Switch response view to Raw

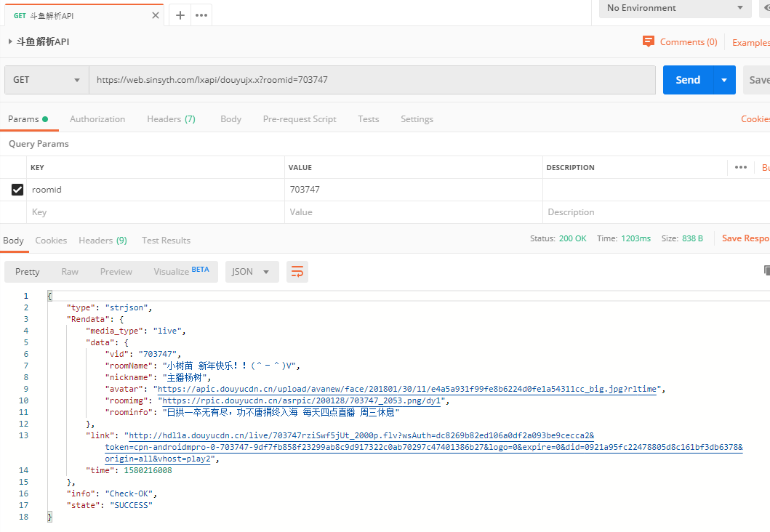point(70,272)
